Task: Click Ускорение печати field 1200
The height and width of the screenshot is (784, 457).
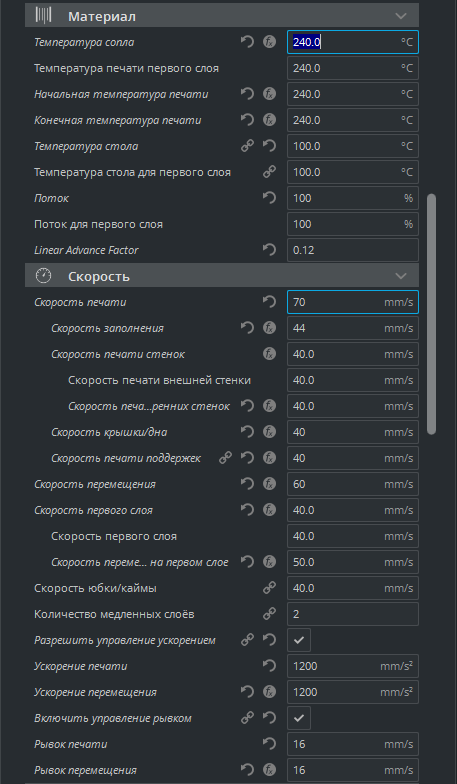Action: (x=353, y=666)
